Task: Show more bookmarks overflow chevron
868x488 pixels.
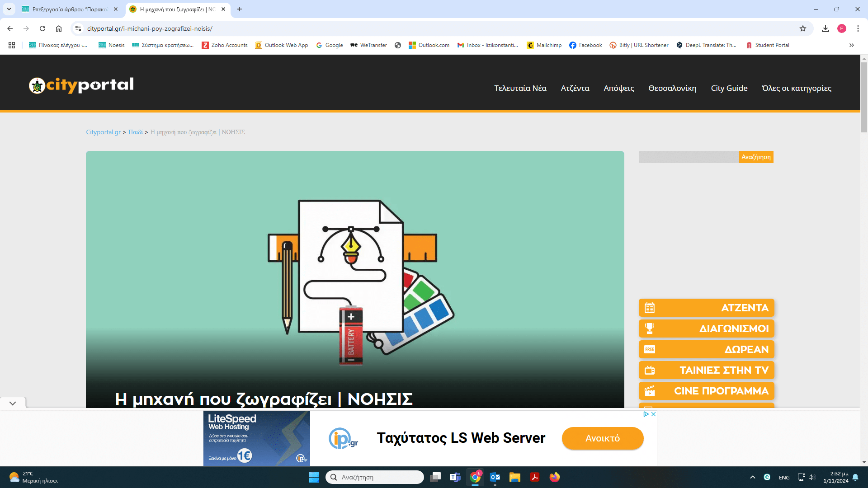Action: coord(851,45)
